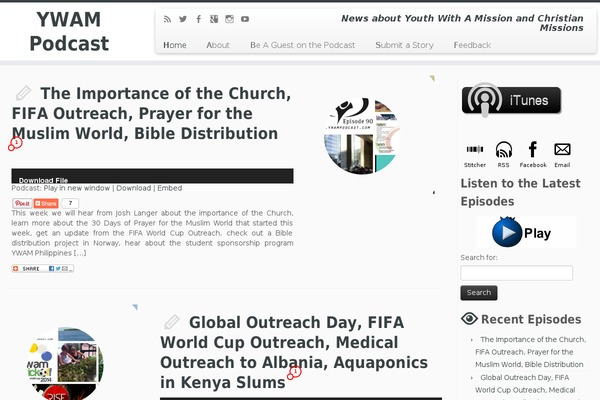This screenshot has width=600, height=400.
Task: Open Submit a Story menu item
Action: [404, 45]
